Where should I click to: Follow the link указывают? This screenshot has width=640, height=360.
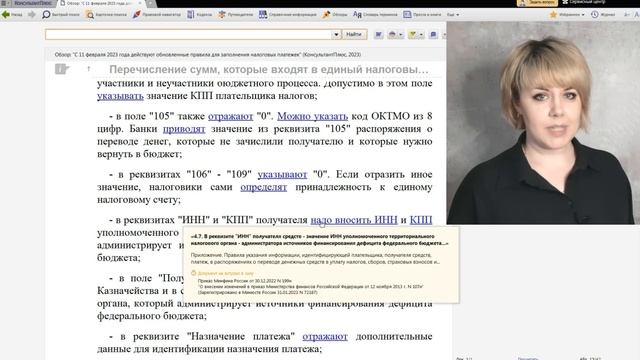(282, 175)
